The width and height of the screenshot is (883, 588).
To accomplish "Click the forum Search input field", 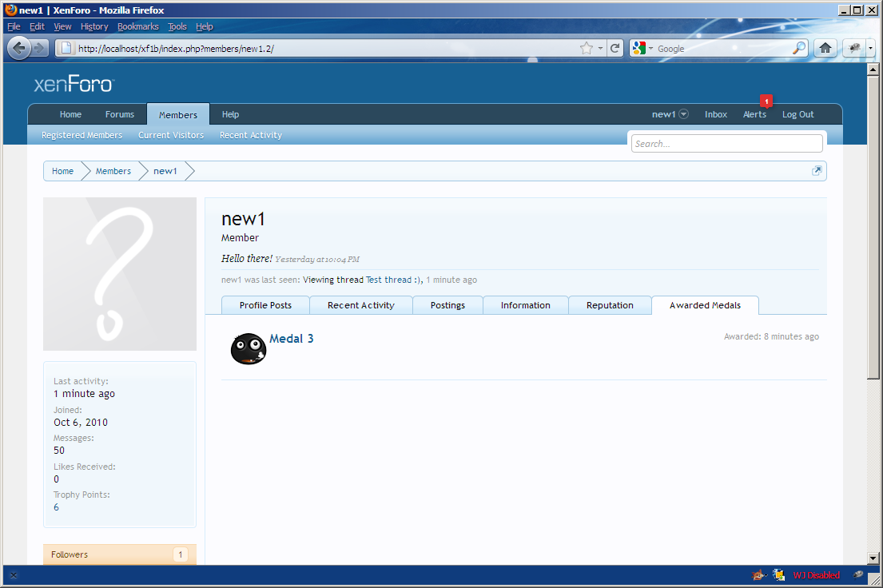I will (x=726, y=144).
